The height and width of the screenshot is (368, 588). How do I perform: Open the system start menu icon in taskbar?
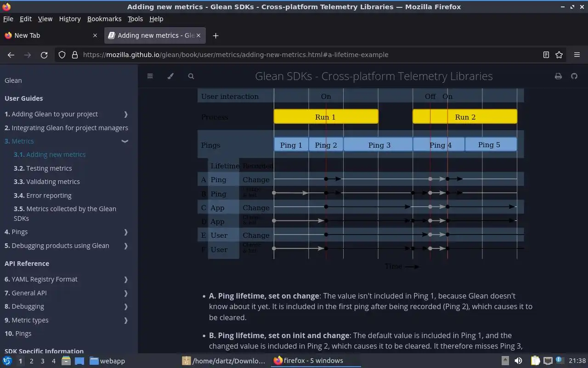coord(7,361)
